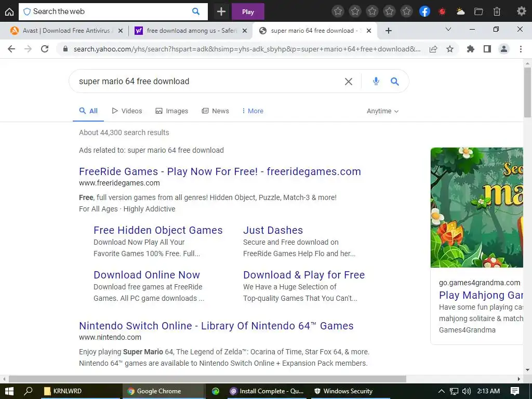Open the Edge icon on the taskbar

point(216,391)
